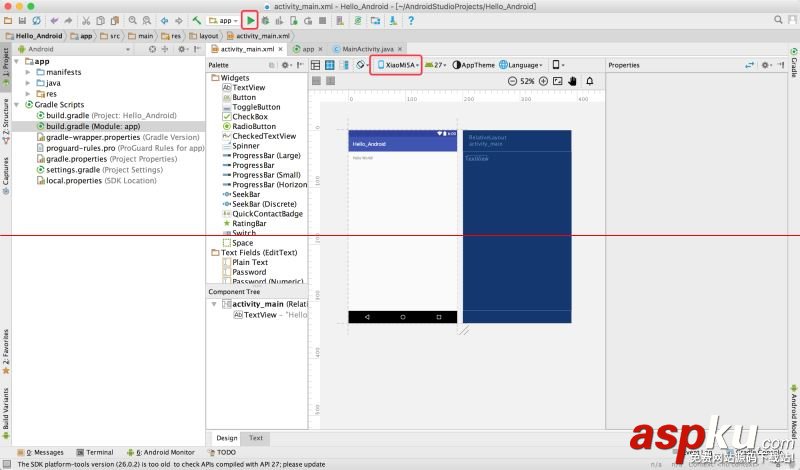The width and height of the screenshot is (800, 470).
Task: Open the Android Monitor tool window
Action: click(161, 452)
